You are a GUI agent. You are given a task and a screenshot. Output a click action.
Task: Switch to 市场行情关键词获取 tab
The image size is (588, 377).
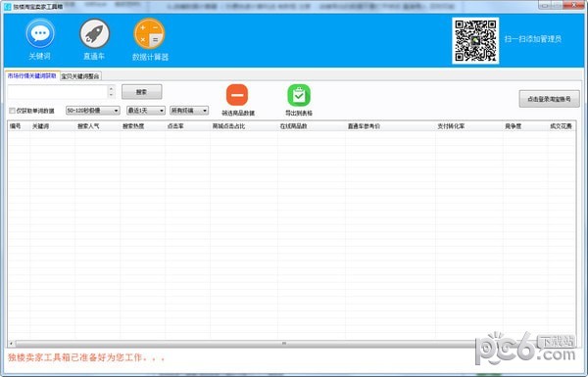tap(32, 75)
